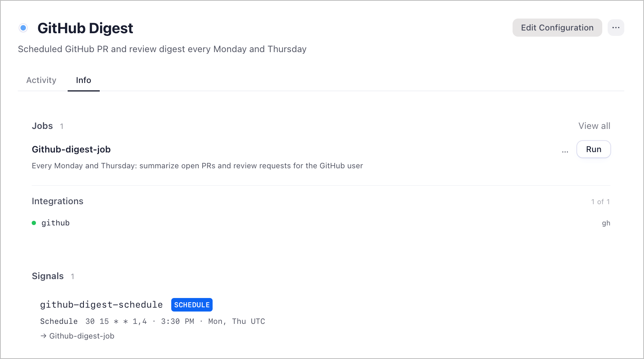Select the Info tab

click(83, 80)
